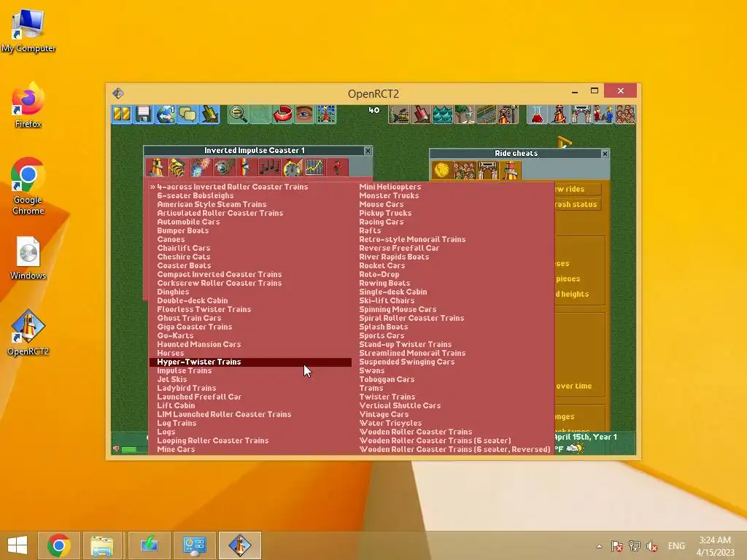Open the Windows Start button

[18, 545]
